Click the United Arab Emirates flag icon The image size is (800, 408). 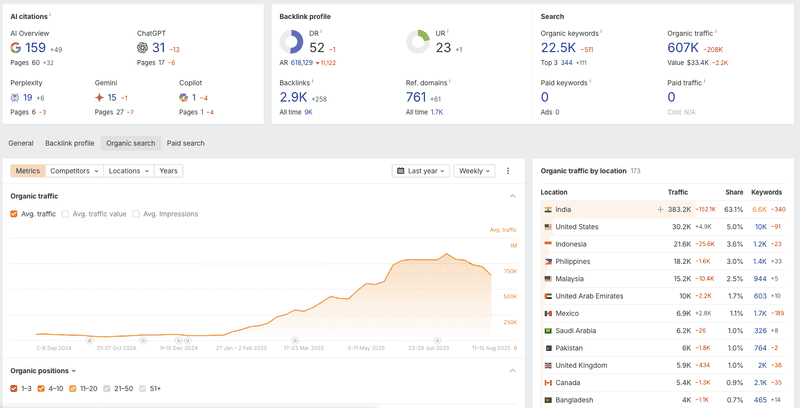(x=548, y=296)
